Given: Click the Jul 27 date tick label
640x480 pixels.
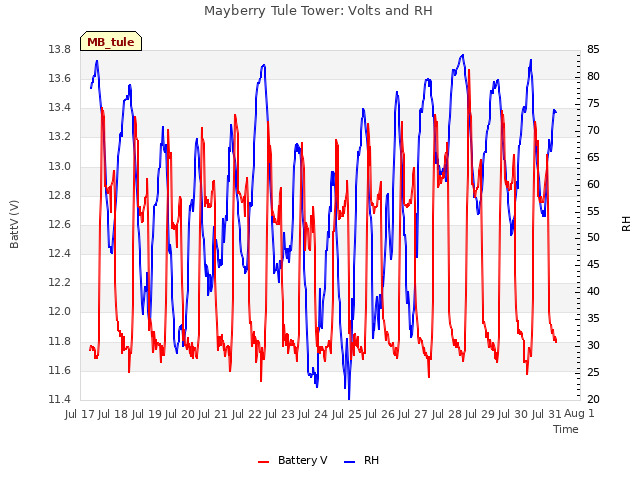Looking at the screenshot, I should (x=413, y=414).
